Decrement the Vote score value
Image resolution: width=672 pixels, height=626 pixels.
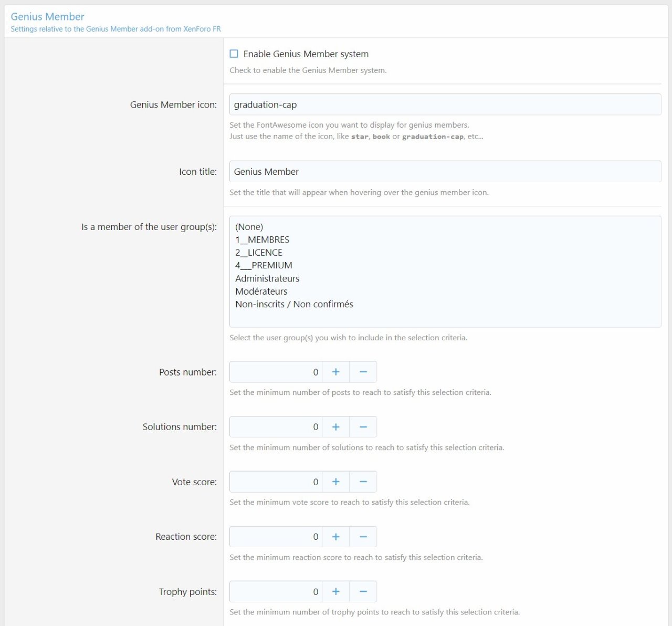coord(363,482)
